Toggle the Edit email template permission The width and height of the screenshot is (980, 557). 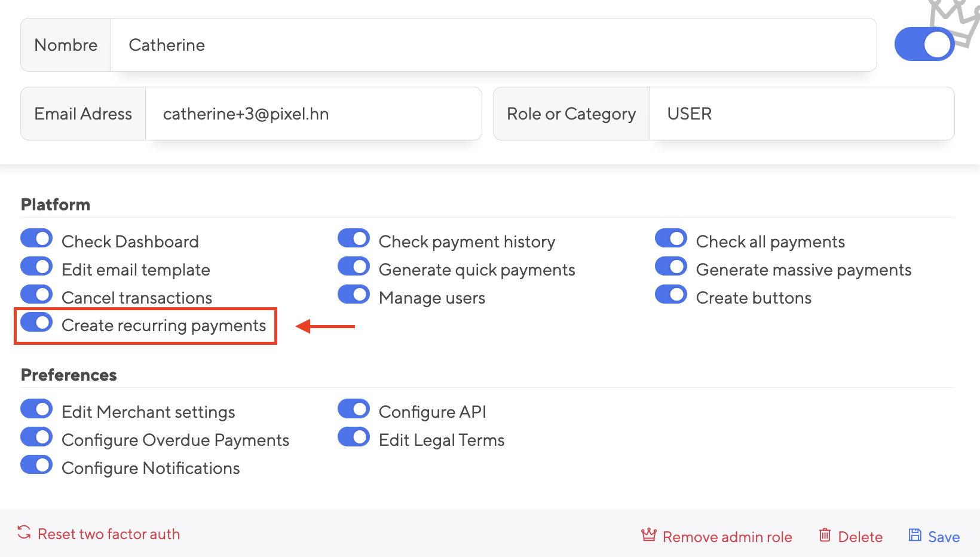point(36,266)
